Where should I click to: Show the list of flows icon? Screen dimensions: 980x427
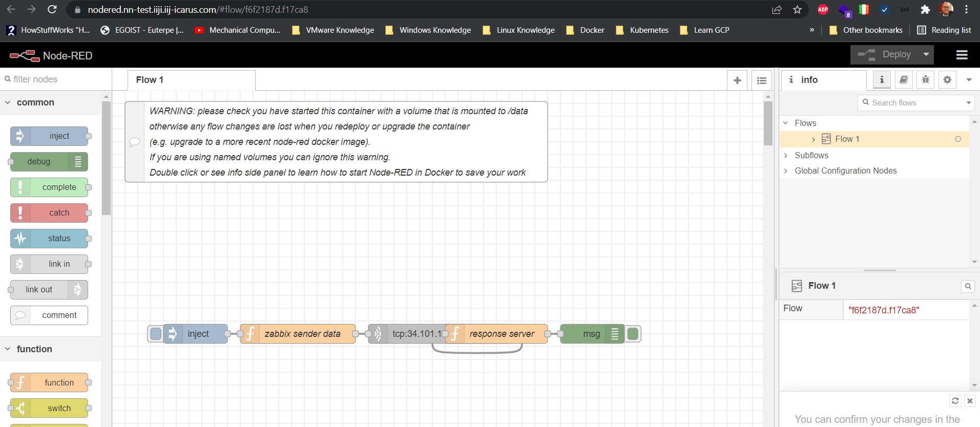(x=762, y=80)
